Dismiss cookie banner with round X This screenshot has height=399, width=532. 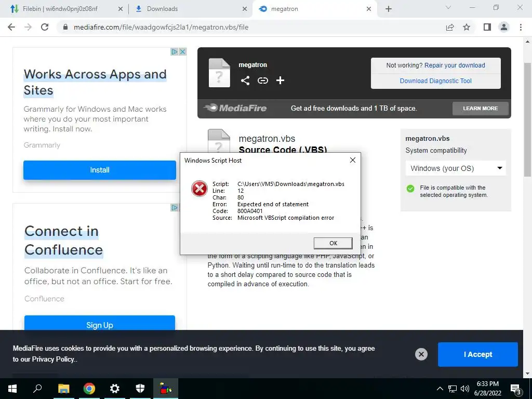(x=421, y=354)
